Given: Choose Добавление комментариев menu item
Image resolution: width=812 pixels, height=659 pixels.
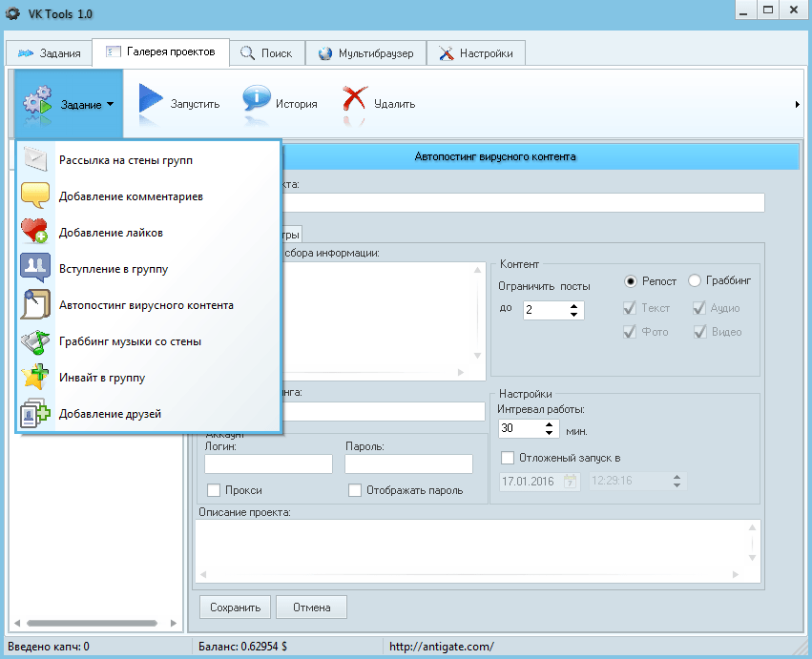Looking at the screenshot, I should coord(149,196).
